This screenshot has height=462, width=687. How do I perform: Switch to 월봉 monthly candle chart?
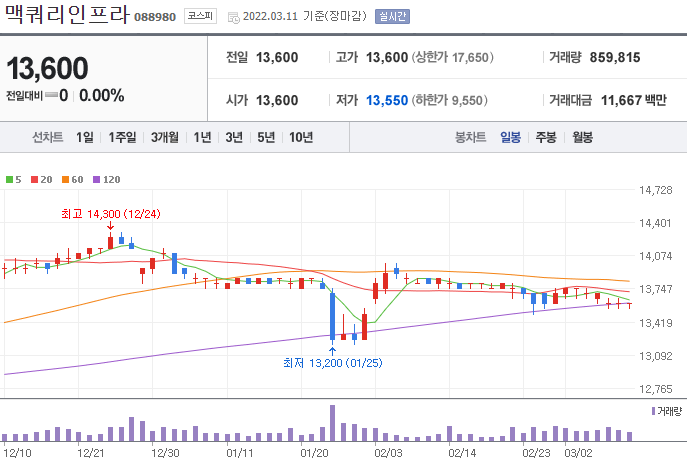click(x=582, y=137)
